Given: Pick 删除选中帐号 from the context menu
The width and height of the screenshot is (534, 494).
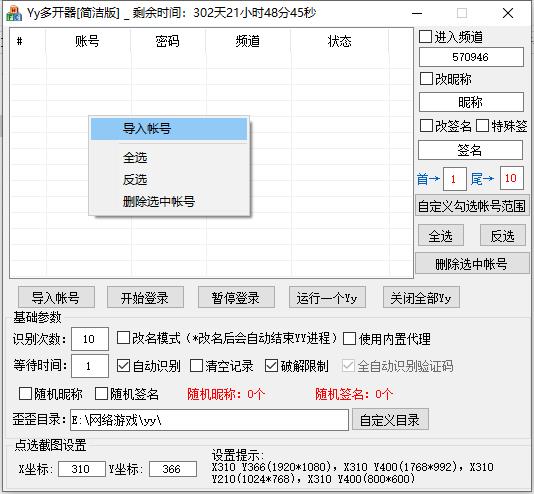Looking at the screenshot, I should coord(169,202).
